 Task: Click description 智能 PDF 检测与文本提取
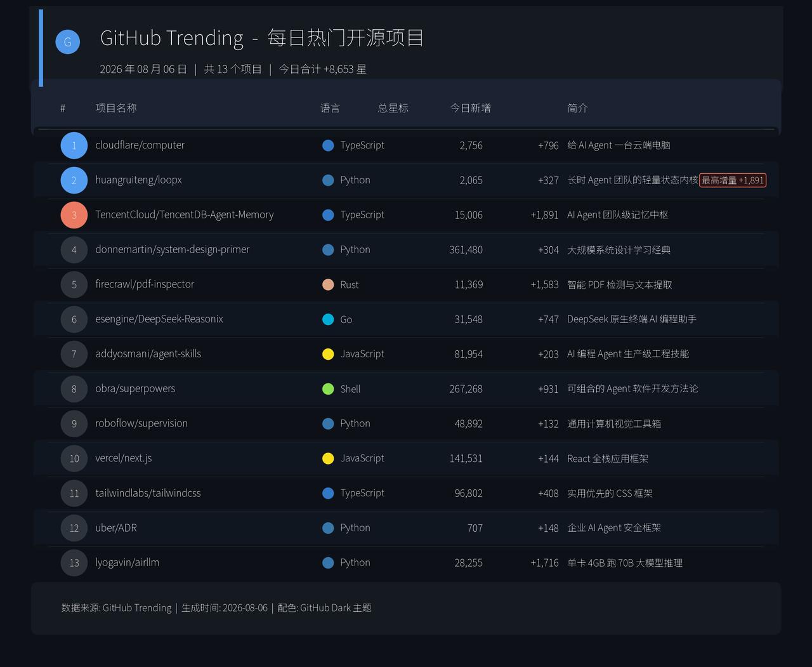pos(620,284)
